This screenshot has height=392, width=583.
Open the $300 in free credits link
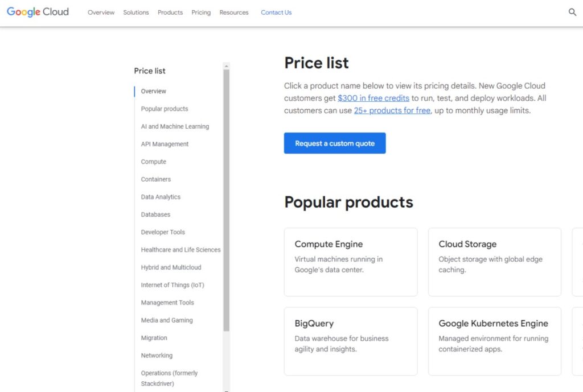pos(373,98)
